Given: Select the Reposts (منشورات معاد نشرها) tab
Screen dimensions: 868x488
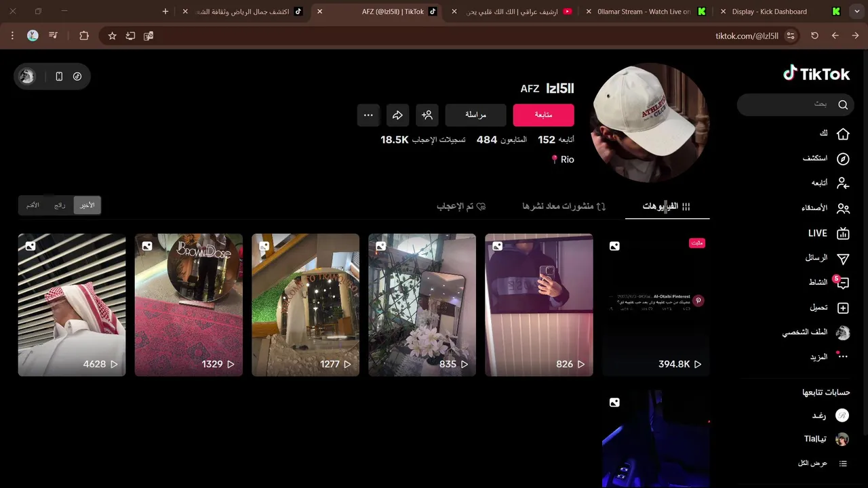Looking at the screenshot, I should pos(564,206).
